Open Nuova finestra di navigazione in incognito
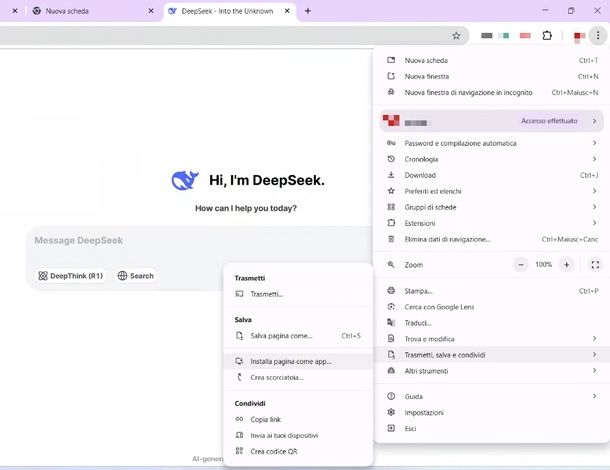 pyautogui.click(x=492, y=92)
